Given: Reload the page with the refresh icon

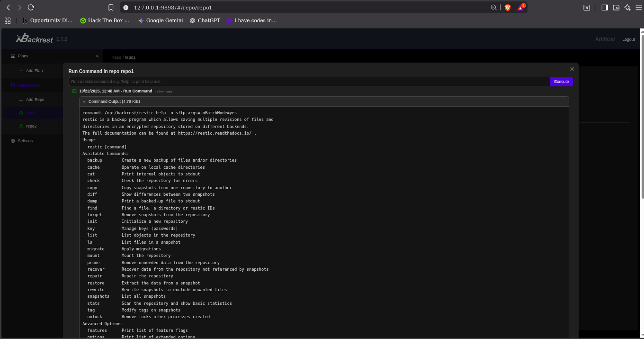Looking at the screenshot, I should pos(31,8).
